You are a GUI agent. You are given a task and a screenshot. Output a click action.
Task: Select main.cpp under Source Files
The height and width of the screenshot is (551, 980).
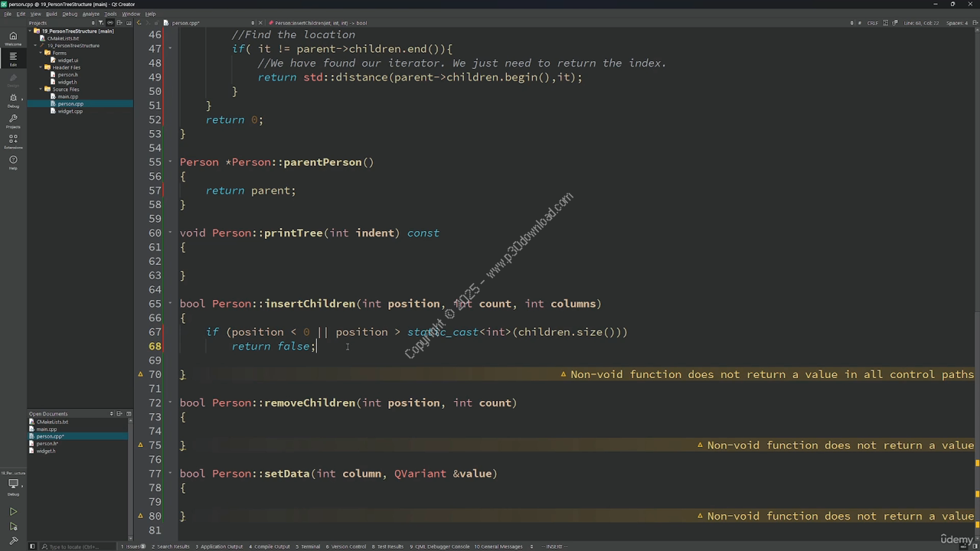point(67,96)
